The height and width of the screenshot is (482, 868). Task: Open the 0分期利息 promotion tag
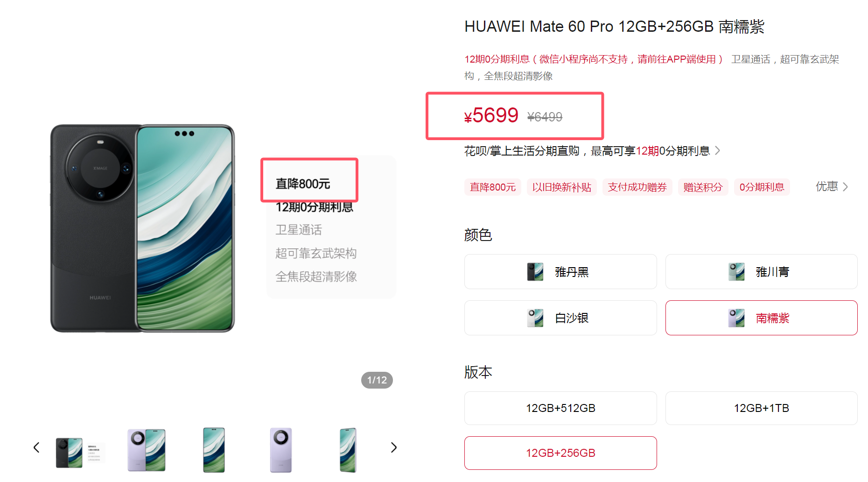762,187
